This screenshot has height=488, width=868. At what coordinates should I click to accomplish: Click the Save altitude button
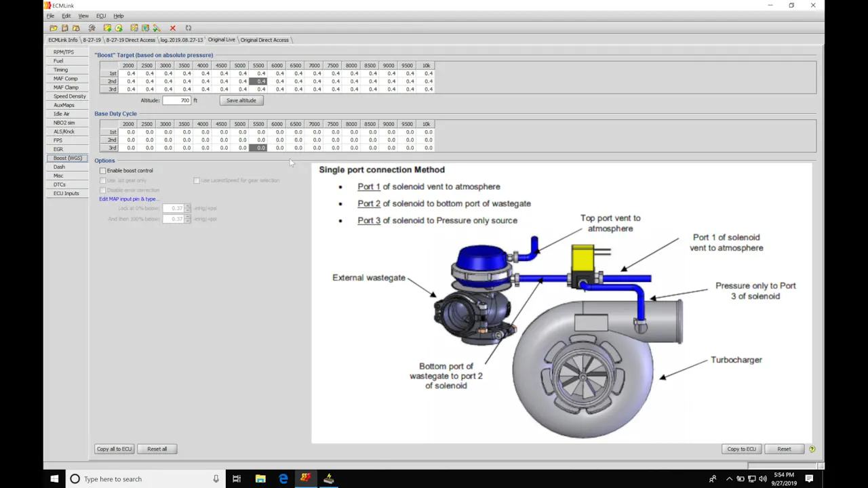[241, 100]
